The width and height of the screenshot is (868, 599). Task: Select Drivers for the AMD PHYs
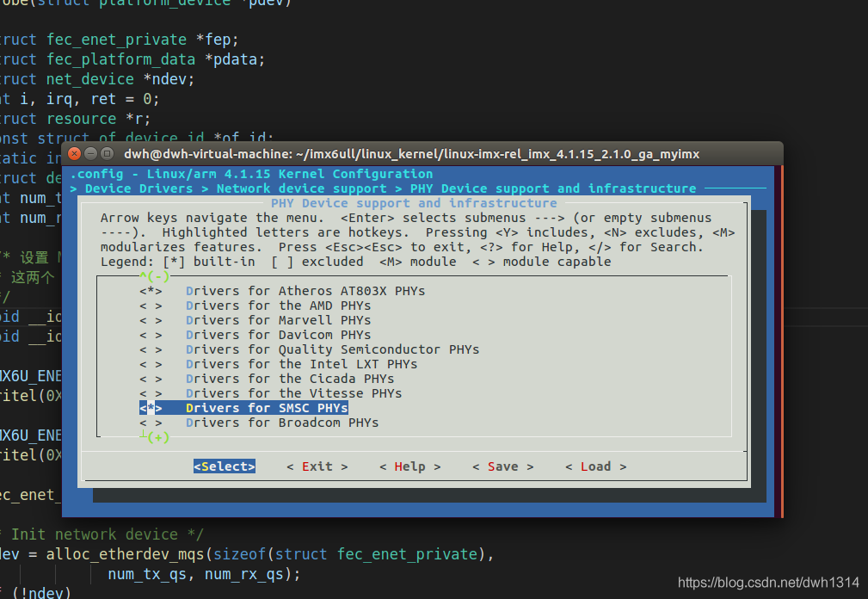(279, 306)
